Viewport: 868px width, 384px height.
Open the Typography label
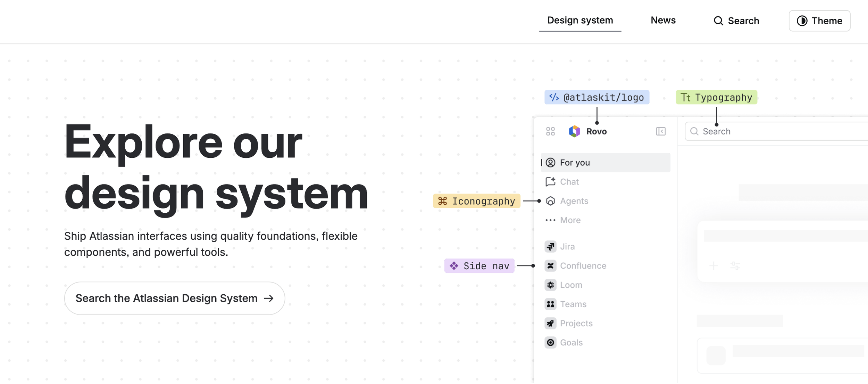[x=716, y=97]
